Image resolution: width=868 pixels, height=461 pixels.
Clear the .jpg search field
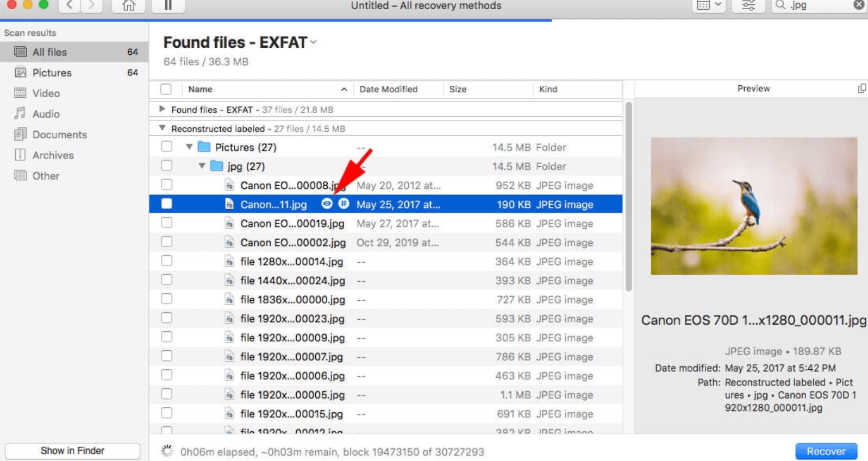(859, 5)
